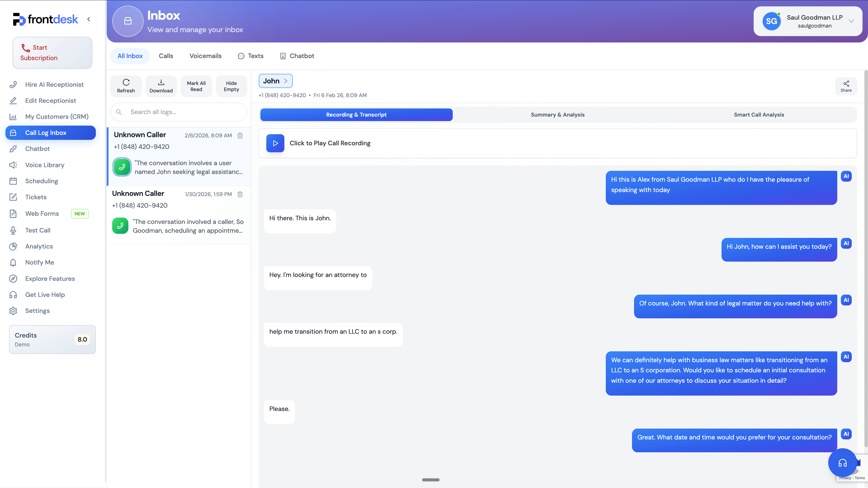The height and width of the screenshot is (488, 868).
Task: Click the Inbox header icon
Action: 128,21
